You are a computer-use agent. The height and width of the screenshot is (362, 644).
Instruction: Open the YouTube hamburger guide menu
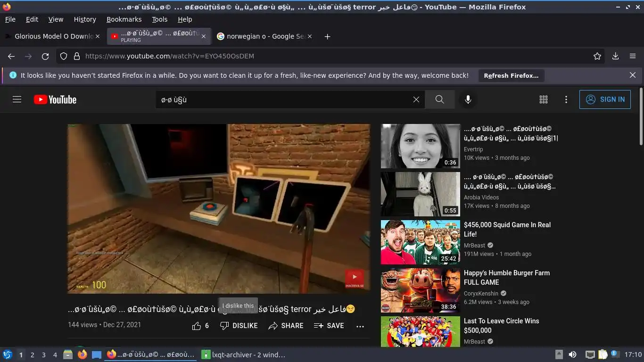pos(17,99)
